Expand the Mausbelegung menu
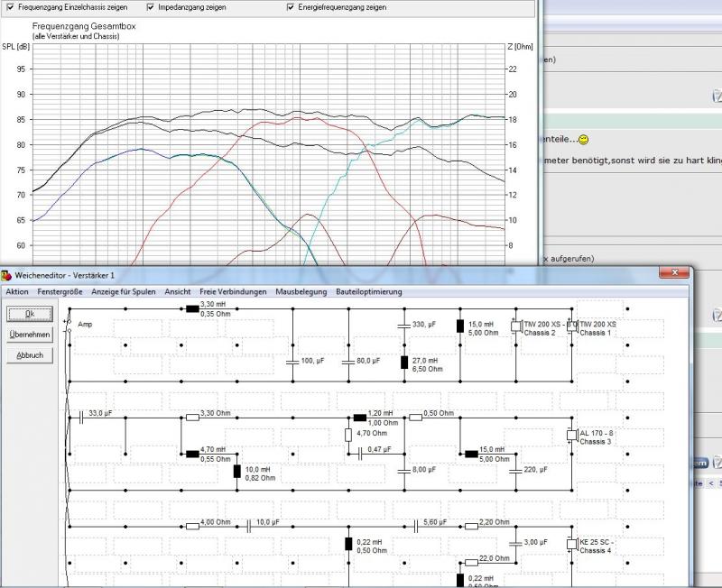 (301, 291)
